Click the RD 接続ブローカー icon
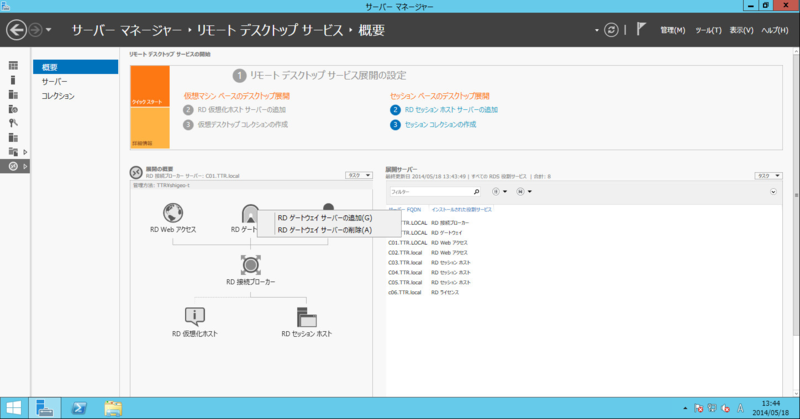The height and width of the screenshot is (419, 800). click(251, 265)
